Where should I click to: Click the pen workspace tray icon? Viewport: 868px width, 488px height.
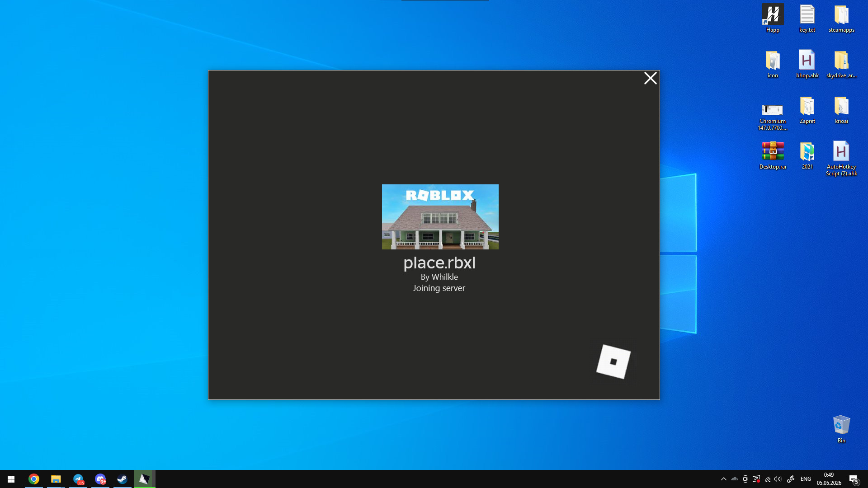[791, 479]
